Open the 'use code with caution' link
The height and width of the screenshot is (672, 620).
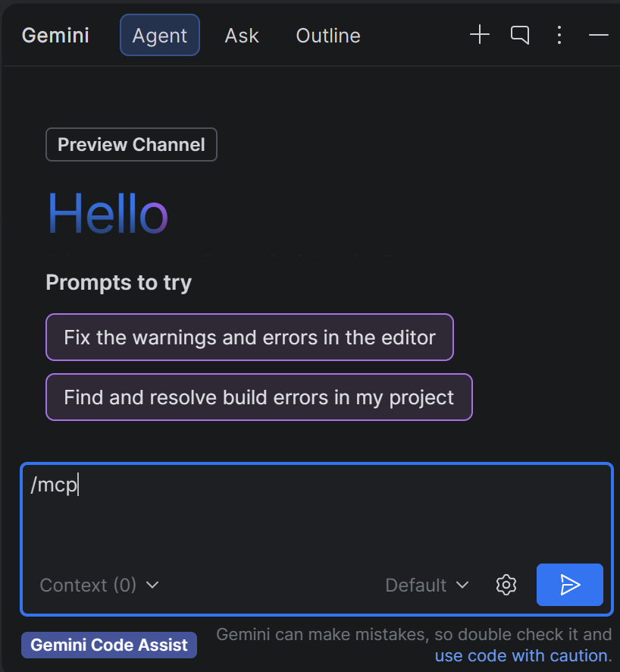pos(523,656)
